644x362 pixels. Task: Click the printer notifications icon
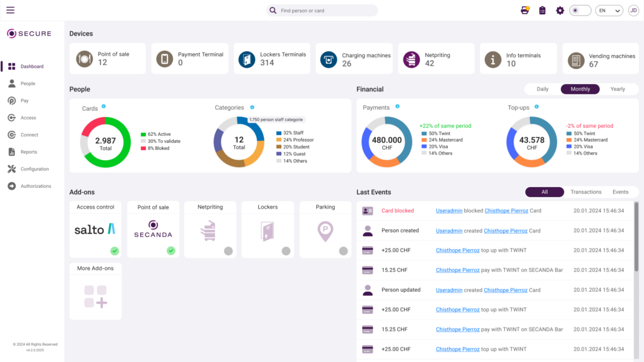click(525, 10)
